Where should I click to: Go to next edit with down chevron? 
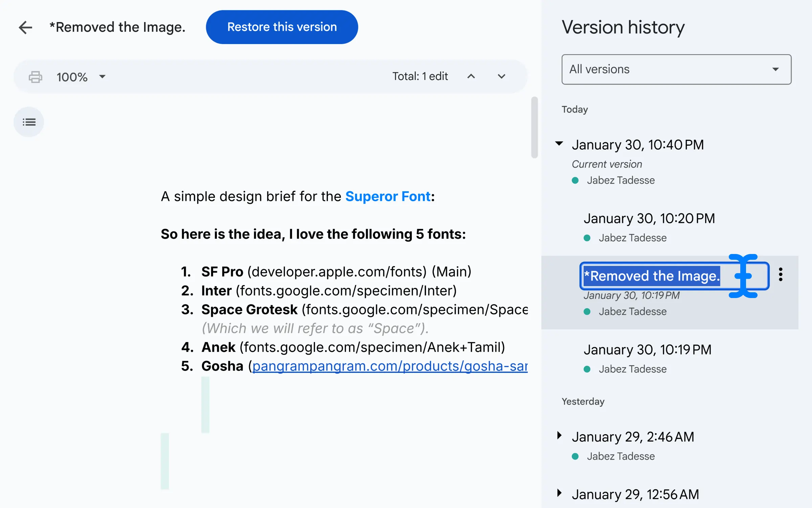[x=501, y=77]
